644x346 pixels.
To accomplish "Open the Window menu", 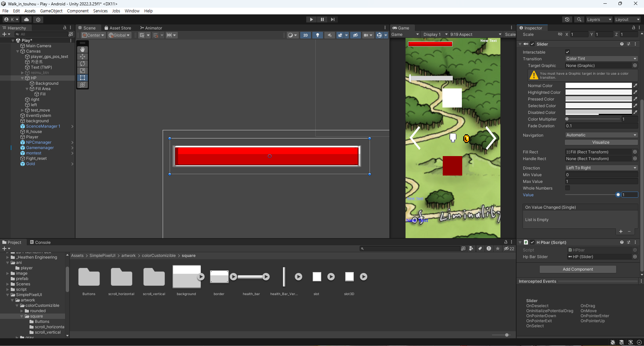I will pyautogui.click(x=132, y=11).
